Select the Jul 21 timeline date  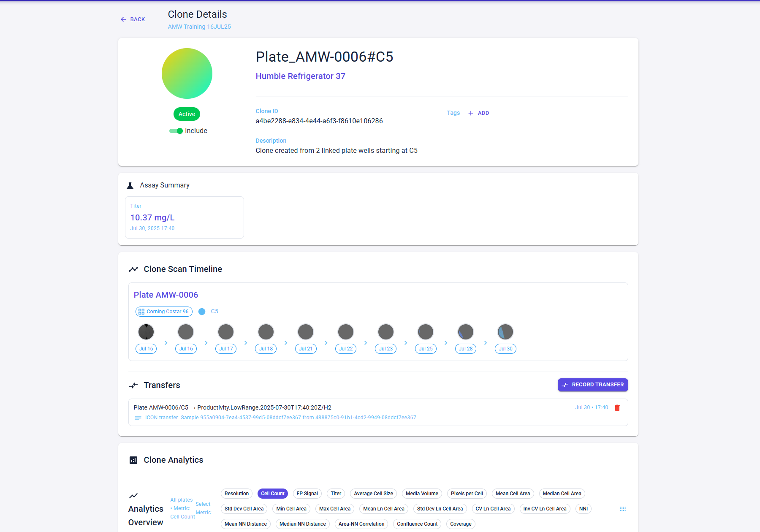(306, 349)
